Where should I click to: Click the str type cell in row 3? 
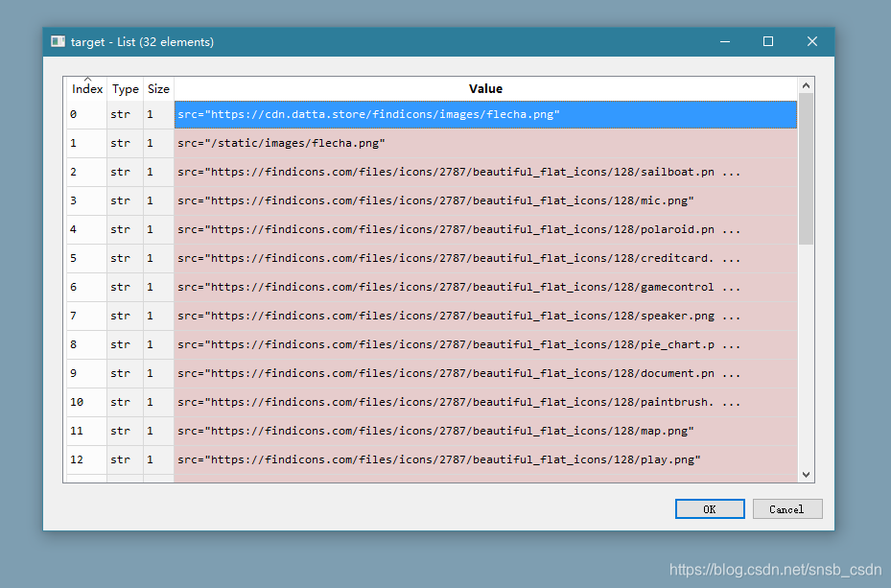pyautogui.click(x=125, y=200)
